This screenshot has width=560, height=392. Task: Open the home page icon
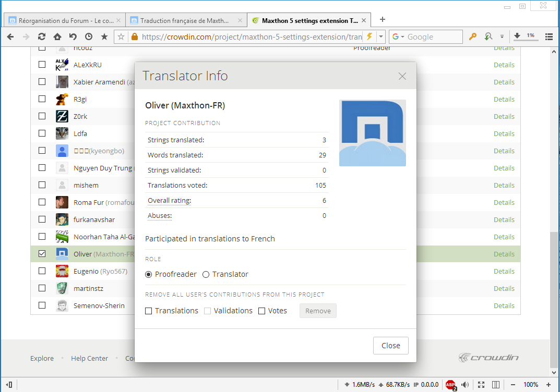(x=57, y=36)
